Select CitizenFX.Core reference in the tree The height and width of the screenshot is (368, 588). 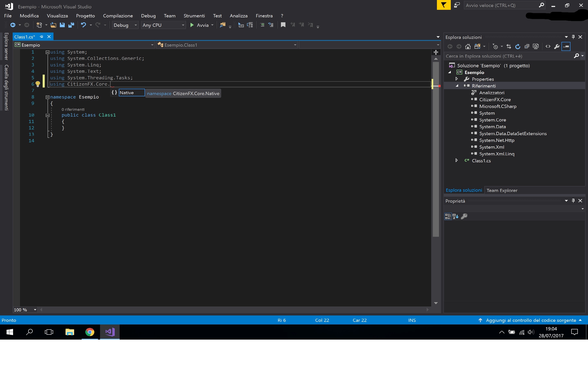tap(495, 99)
